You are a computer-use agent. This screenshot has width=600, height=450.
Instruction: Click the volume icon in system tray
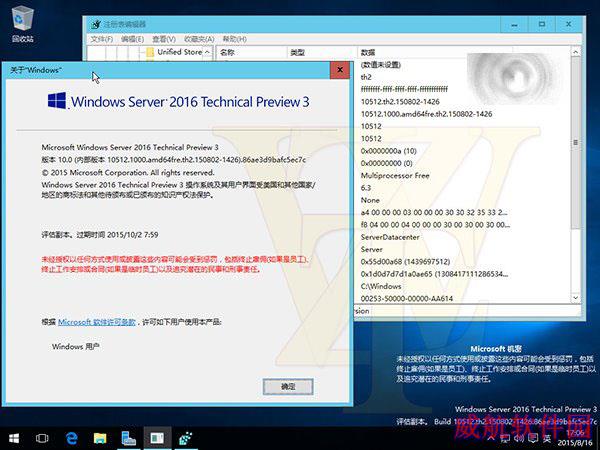(519, 438)
